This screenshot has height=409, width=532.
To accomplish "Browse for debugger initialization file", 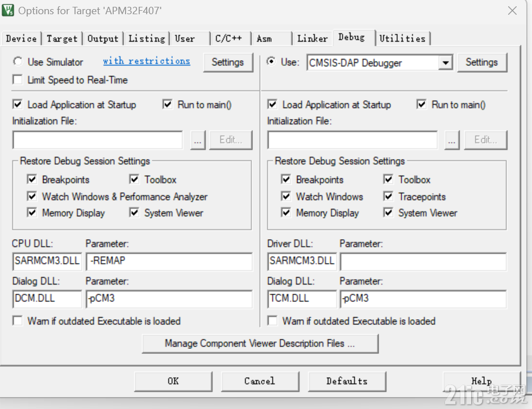I will pos(452,140).
